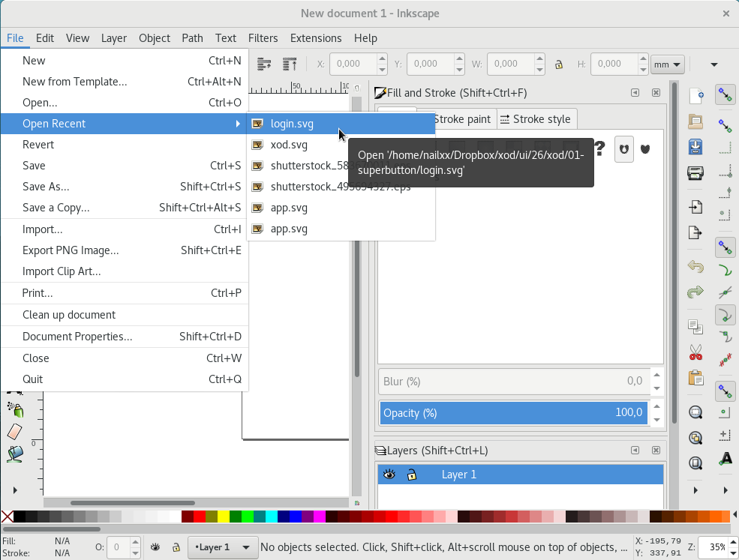739x560 pixels.
Task: Switch to the Stroke style tab
Action: point(536,119)
